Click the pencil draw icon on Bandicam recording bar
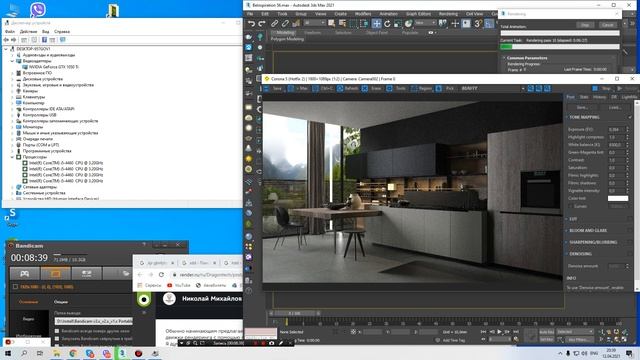The height and width of the screenshot is (360, 640). (281, 343)
